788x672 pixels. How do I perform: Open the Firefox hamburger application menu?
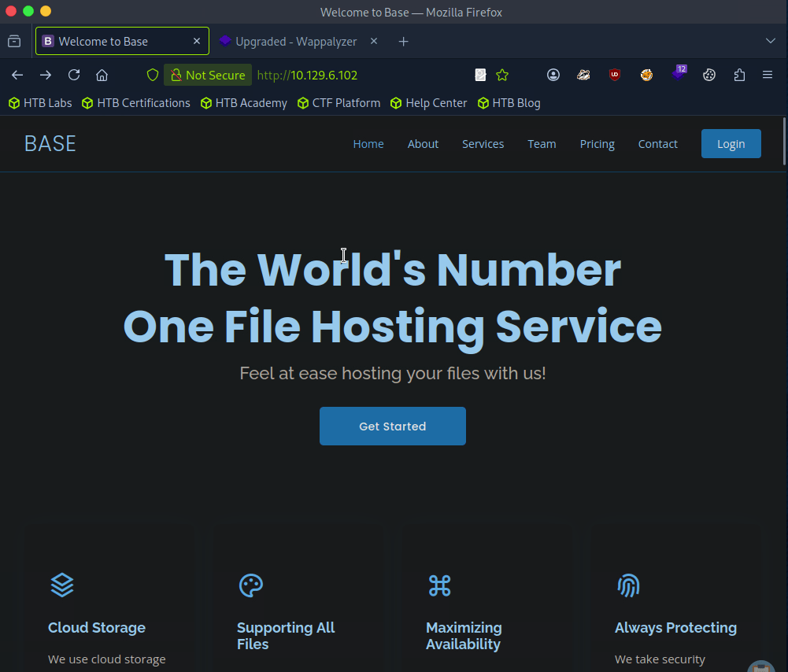768,75
